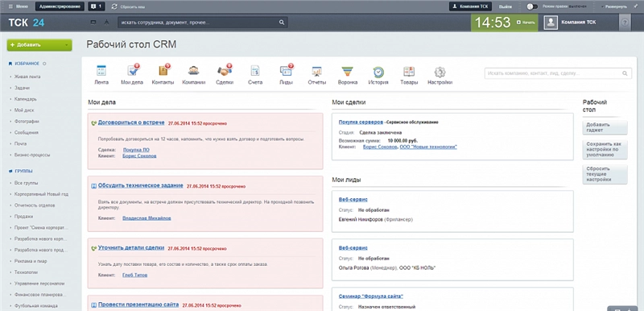This screenshot has width=644, height=311.
Task: Open the Отчеты reports icon
Action: click(x=316, y=71)
